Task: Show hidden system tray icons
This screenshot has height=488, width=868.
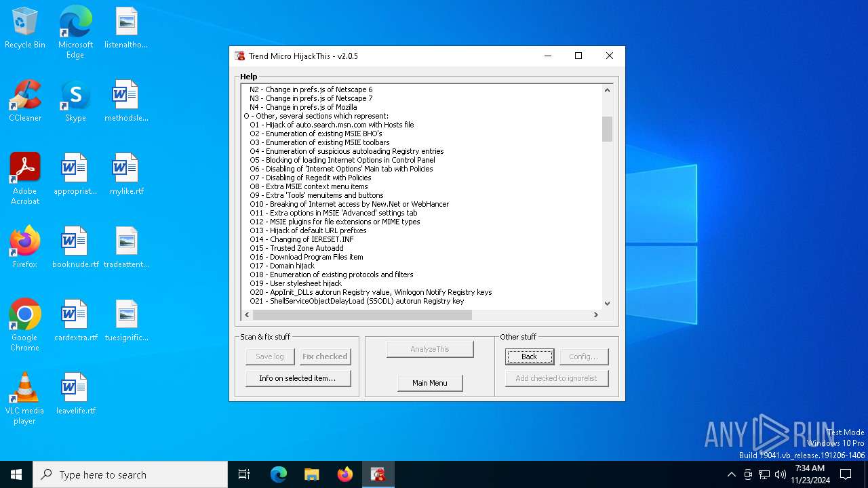Action: coord(731,474)
